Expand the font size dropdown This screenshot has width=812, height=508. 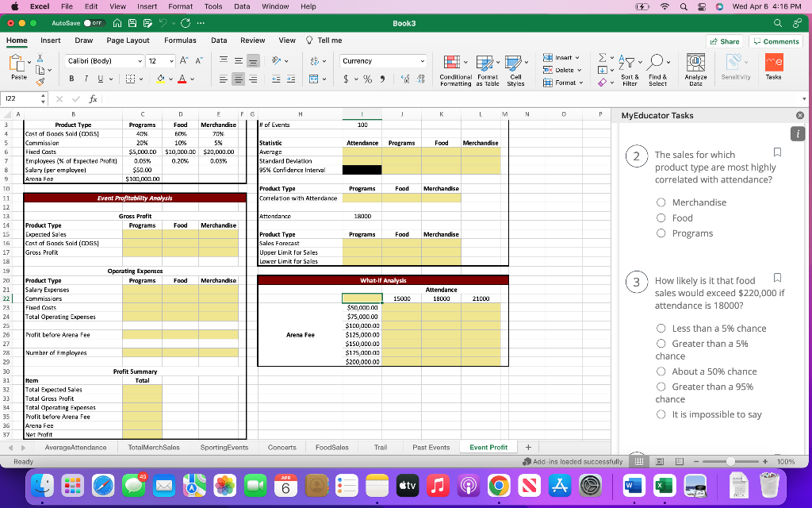point(174,60)
